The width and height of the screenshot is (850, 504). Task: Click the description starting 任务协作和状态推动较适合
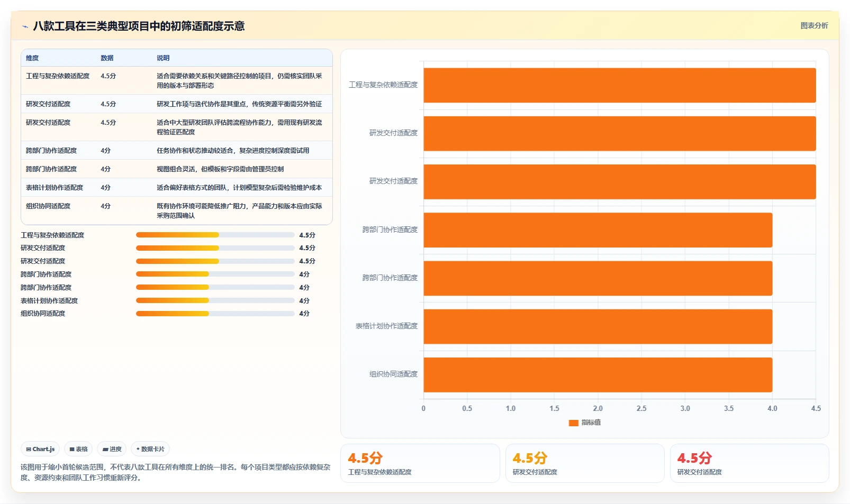[x=233, y=151]
